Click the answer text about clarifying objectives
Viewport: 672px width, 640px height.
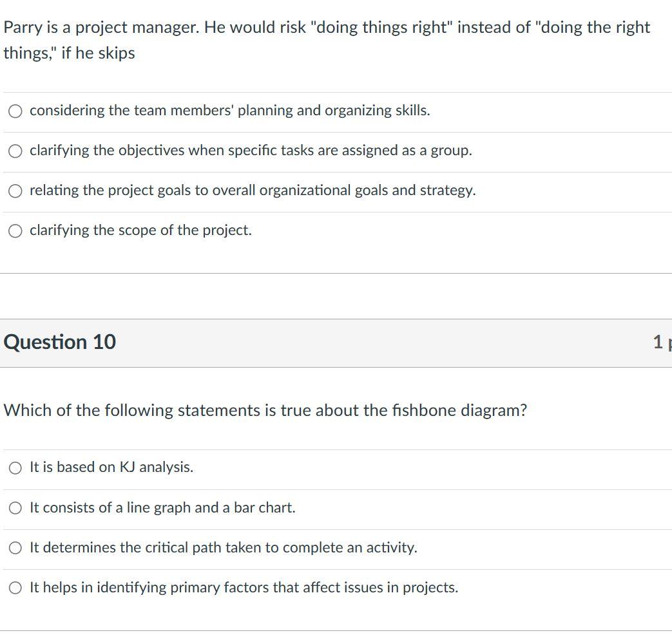point(251,150)
